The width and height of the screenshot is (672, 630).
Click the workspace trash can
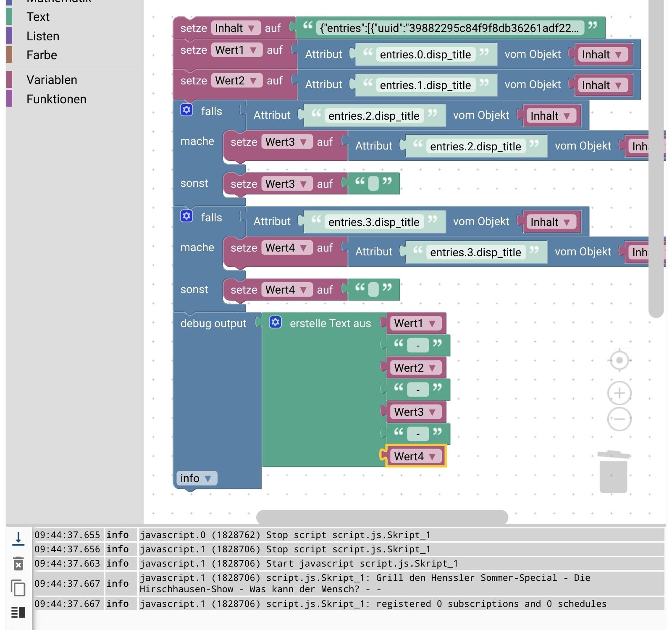point(613,472)
